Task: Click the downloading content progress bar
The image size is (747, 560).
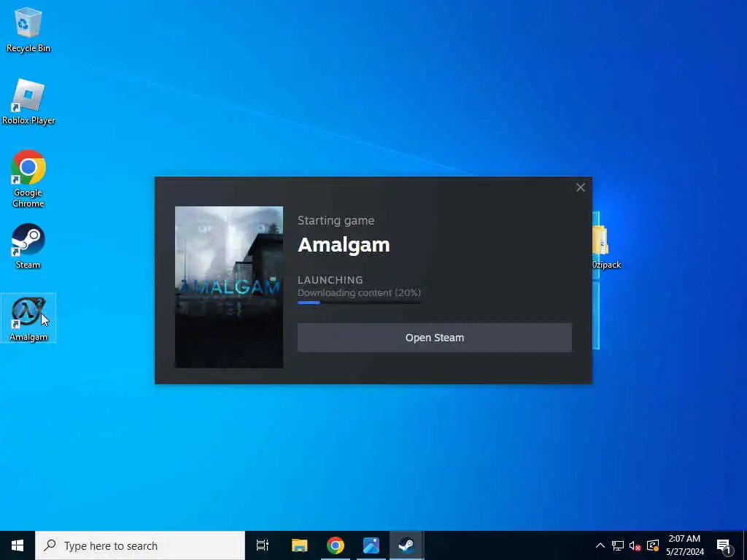Action: [360, 303]
